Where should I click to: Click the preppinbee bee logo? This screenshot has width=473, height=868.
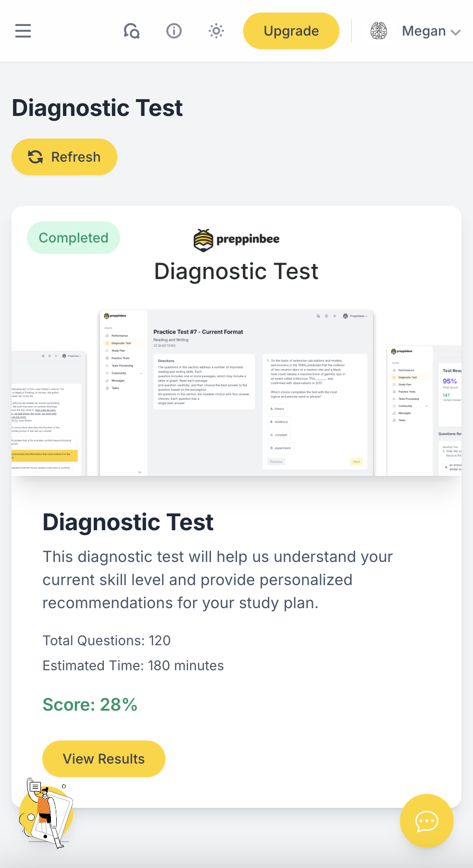[203, 240]
